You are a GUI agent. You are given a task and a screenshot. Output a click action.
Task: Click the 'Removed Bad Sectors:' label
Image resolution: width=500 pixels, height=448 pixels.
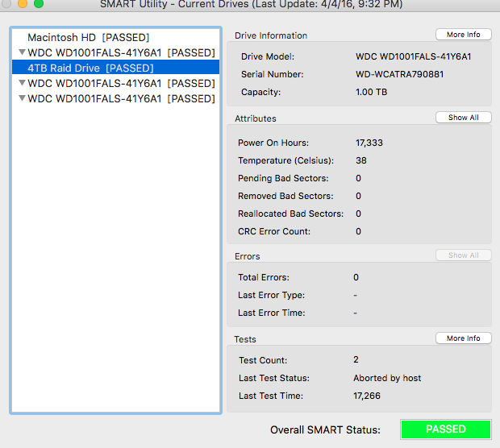click(285, 196)
